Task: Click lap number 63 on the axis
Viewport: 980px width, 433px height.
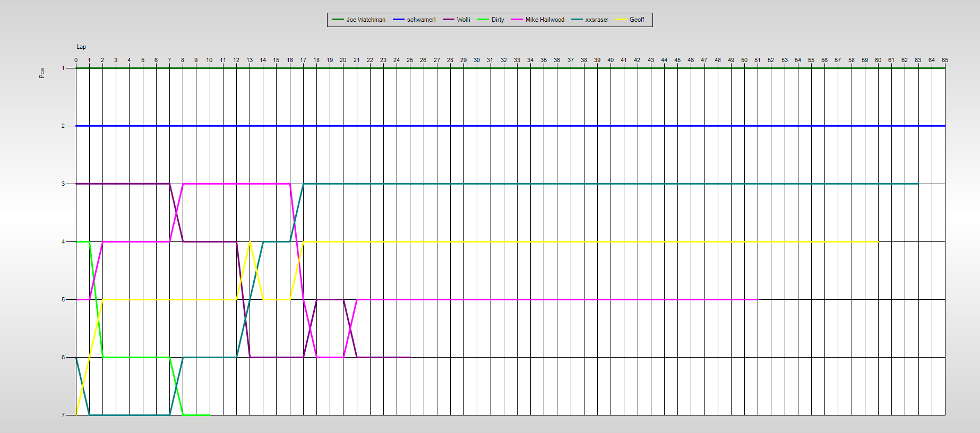Action: [918, 60]
